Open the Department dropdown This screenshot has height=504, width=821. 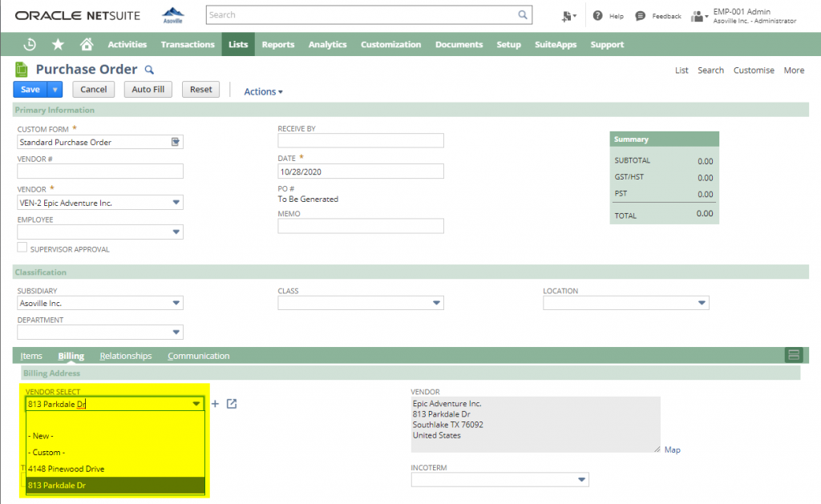pyautogui.click(x=176, y=332)
